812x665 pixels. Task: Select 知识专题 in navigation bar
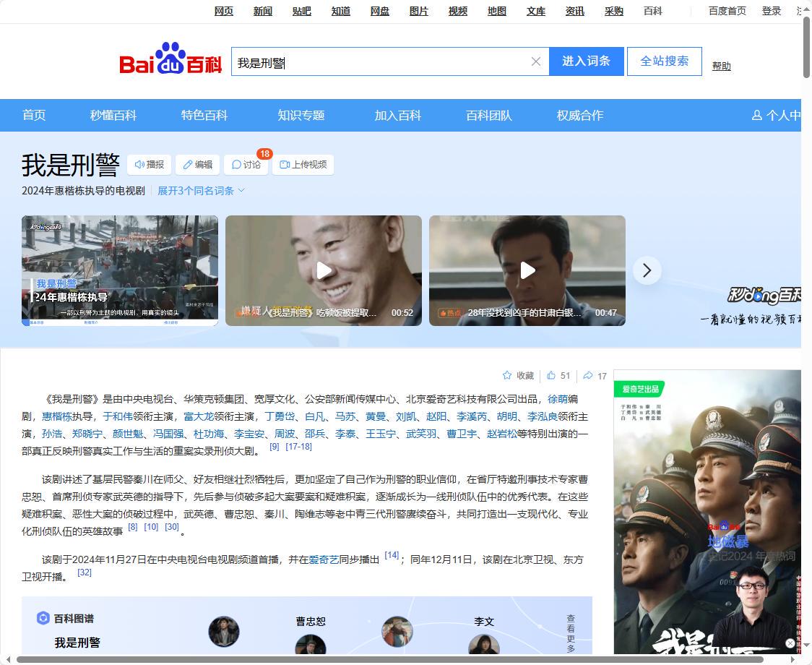point(301,116)
